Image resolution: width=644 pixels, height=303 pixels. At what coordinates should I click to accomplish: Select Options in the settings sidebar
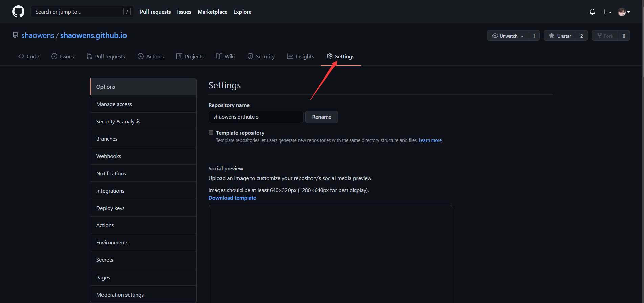(143, 87)
